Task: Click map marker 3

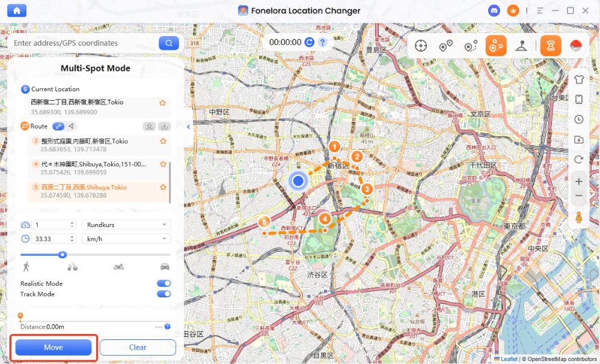Action: pos(367,189)
